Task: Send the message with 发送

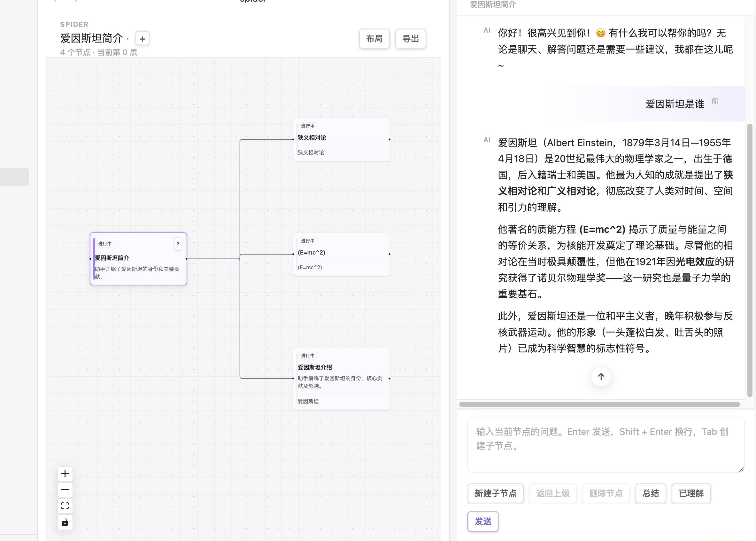Action: click(483, 521)
